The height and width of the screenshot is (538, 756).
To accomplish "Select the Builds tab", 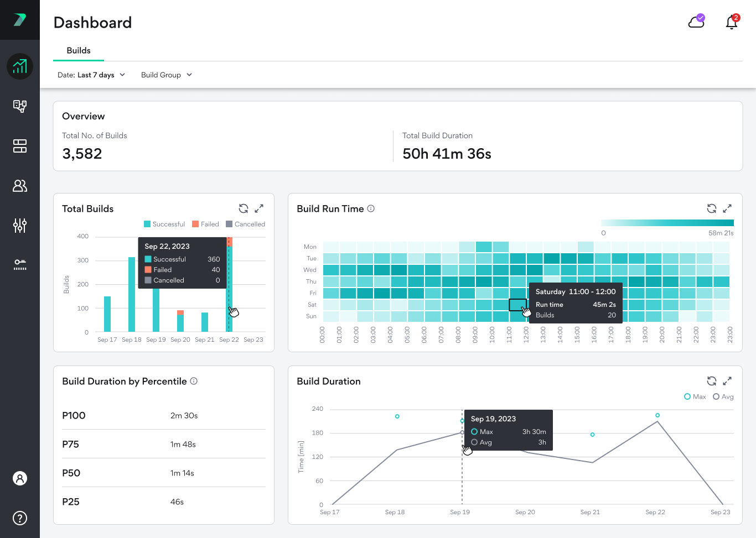I will (x=79, y=50).
